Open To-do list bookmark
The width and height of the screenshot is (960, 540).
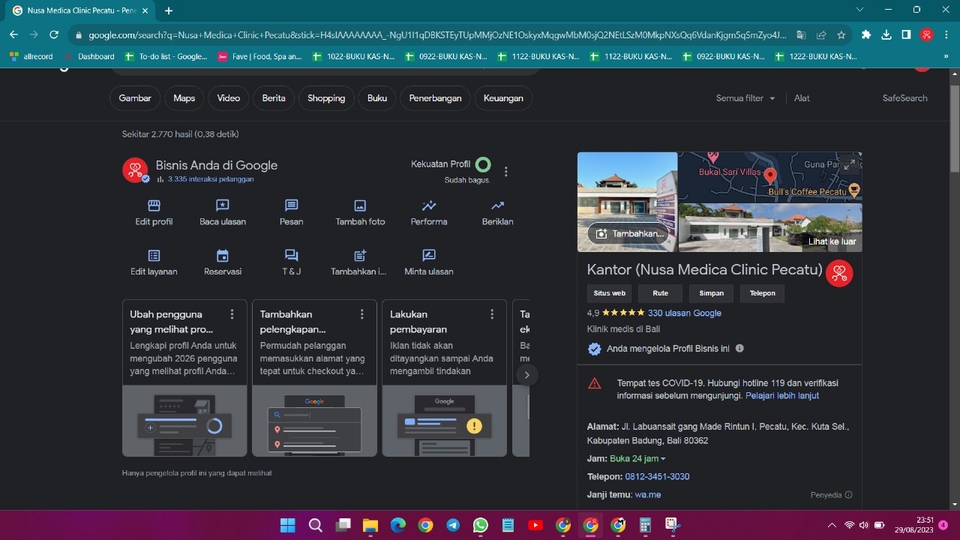[167, 56]
